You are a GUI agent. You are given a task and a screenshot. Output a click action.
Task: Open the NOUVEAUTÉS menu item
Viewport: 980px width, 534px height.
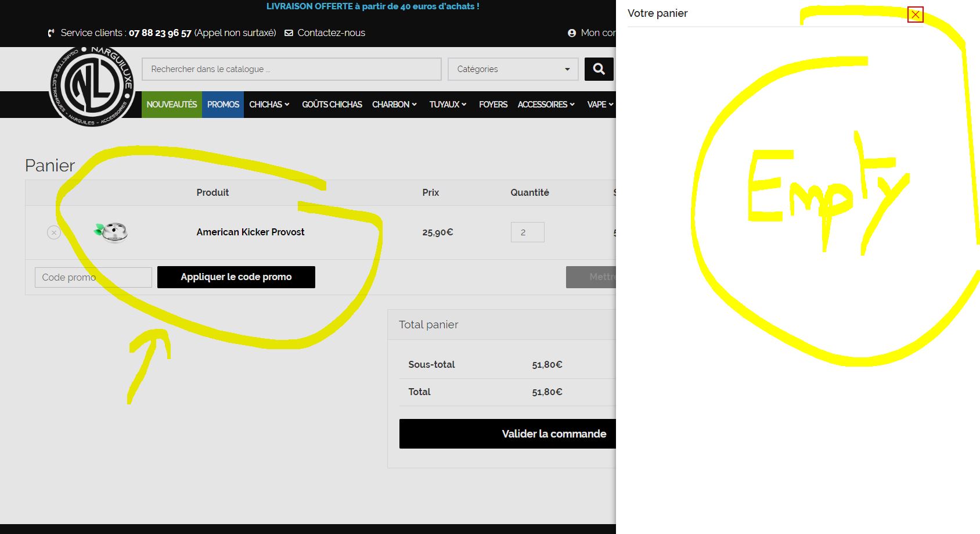pyautogui.click(x=172, y=105)
